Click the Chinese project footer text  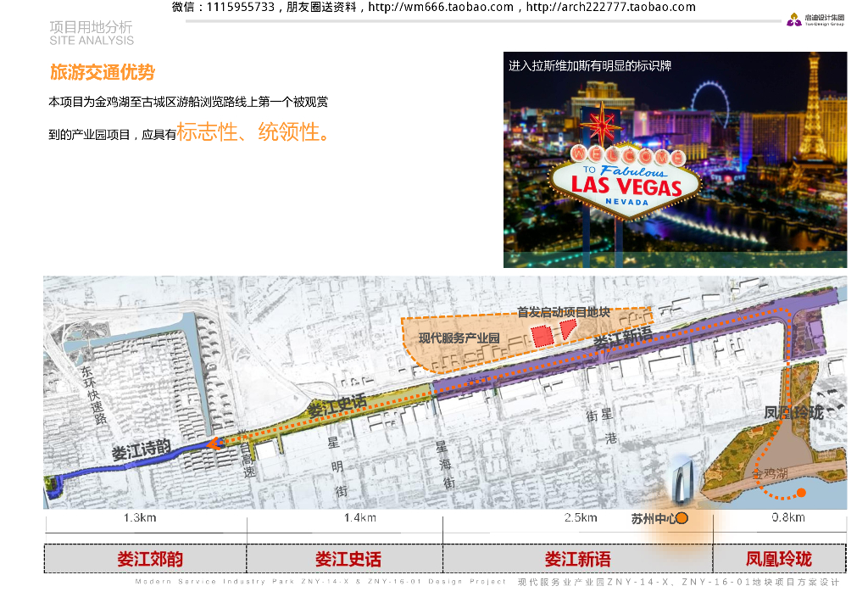679,582
